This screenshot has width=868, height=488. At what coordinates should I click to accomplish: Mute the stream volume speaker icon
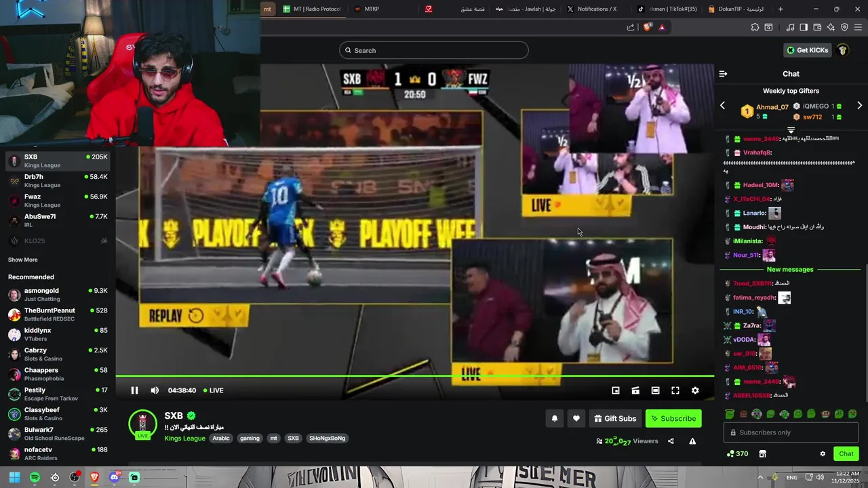[x=155, y=390]
